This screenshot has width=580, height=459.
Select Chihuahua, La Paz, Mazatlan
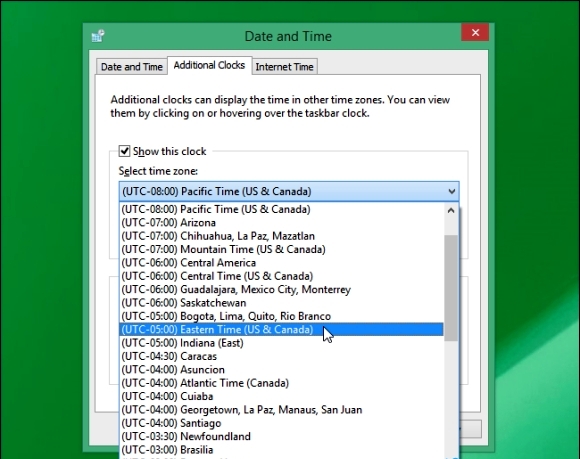pos(281,236)
